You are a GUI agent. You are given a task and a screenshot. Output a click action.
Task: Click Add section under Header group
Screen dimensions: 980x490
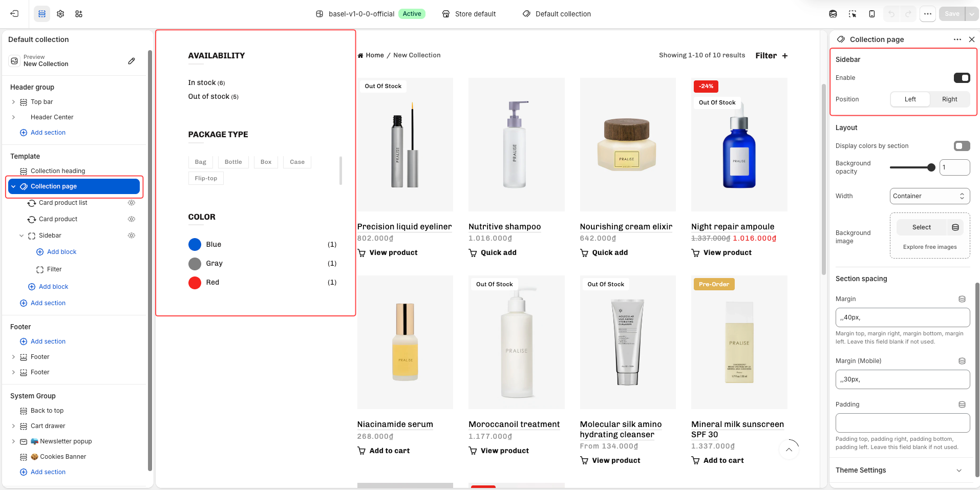pos(48,133)
